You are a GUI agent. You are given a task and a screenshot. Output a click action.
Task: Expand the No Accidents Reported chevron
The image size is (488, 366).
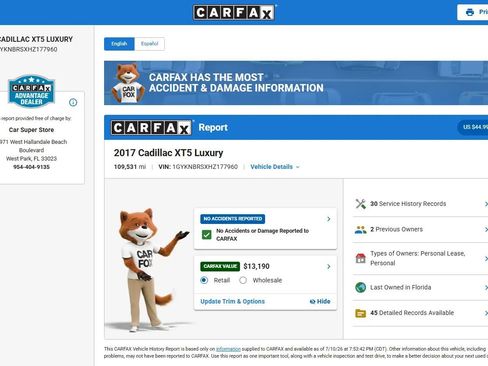coord(329,219)
